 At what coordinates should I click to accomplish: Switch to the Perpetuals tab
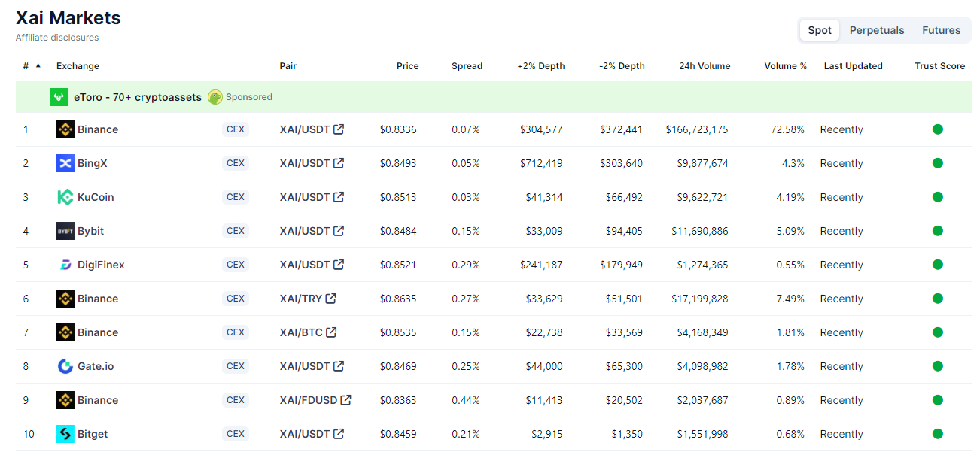877,30
